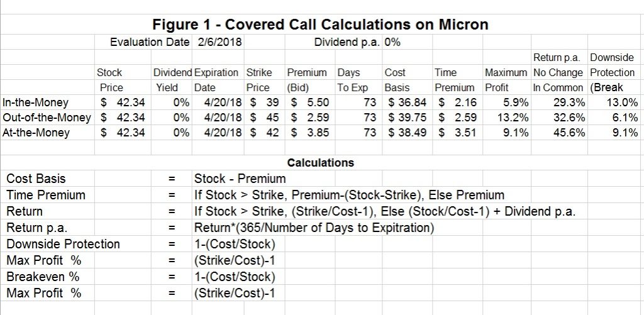Select the $5.50 premium bid cell
The height and width of the screenshot is (315, 644).
(308, 102)
